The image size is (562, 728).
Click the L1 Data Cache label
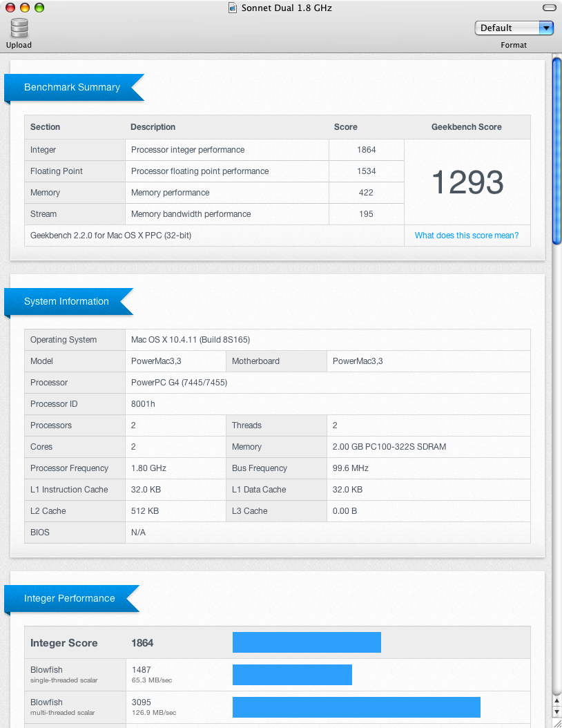[x=259, y=489]
